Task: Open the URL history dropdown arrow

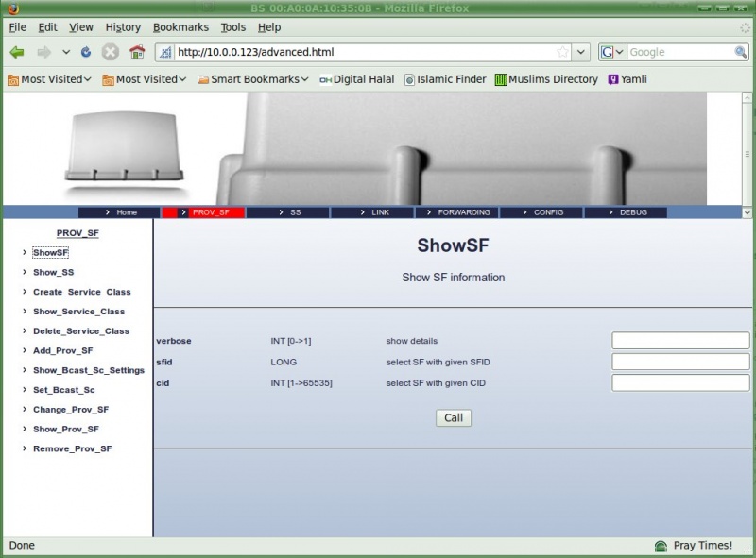Action: pos(581,52)
